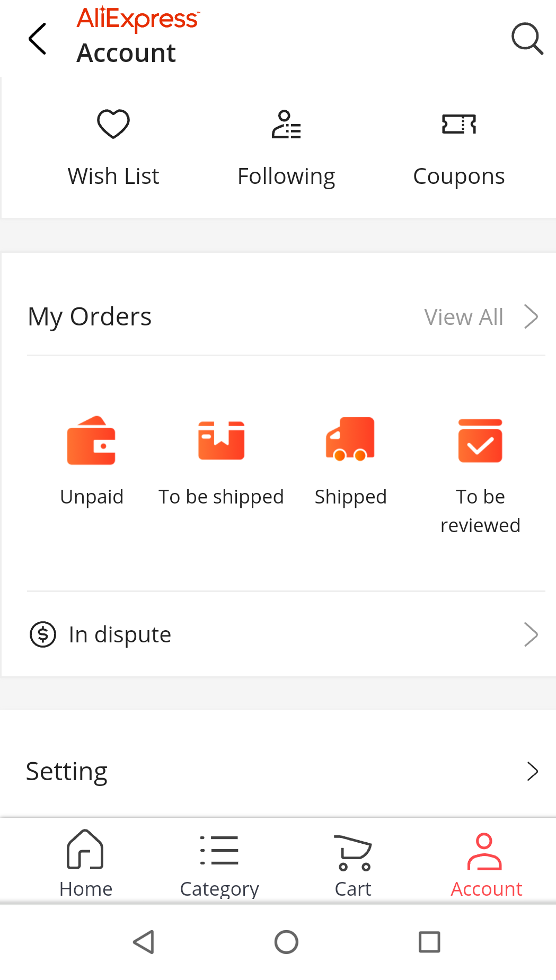
Task: Expand the Setting row arrow
Action: 533,771
